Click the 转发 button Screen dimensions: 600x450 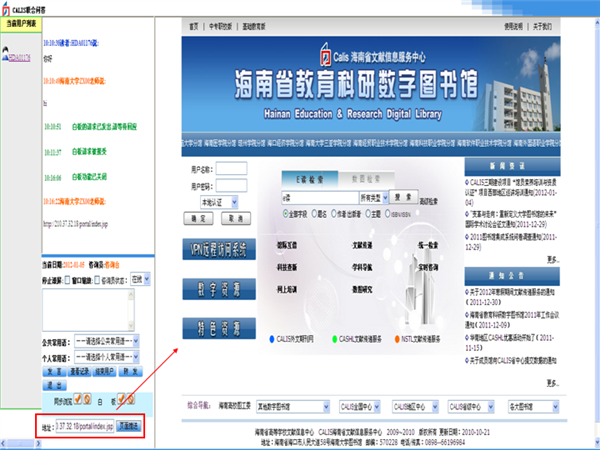click(131, 372)
